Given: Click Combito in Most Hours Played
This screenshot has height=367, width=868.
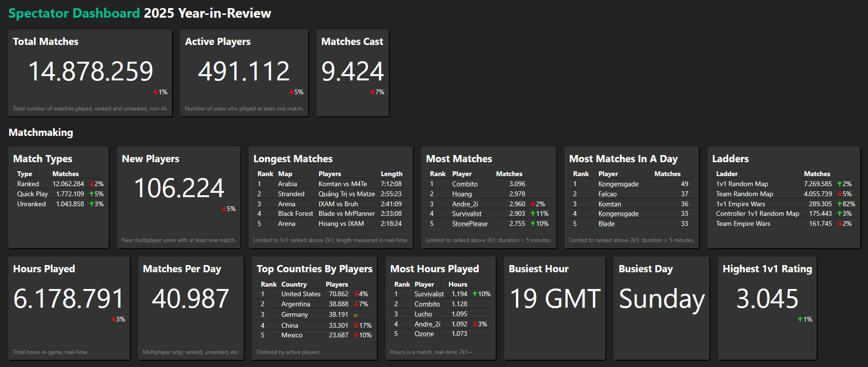Looking at the screenshot, I should pos(427,304).
